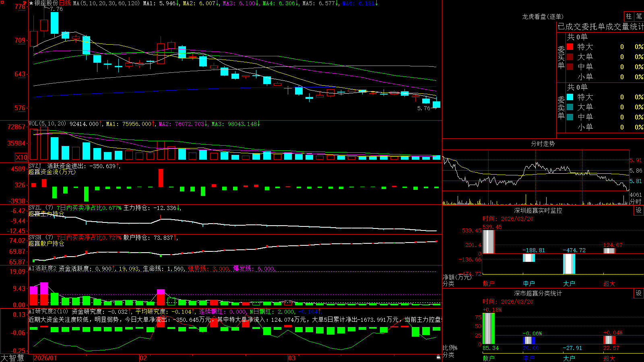
Task: Click the 银座股份 stock name
Action: click(x=46, y=3)
